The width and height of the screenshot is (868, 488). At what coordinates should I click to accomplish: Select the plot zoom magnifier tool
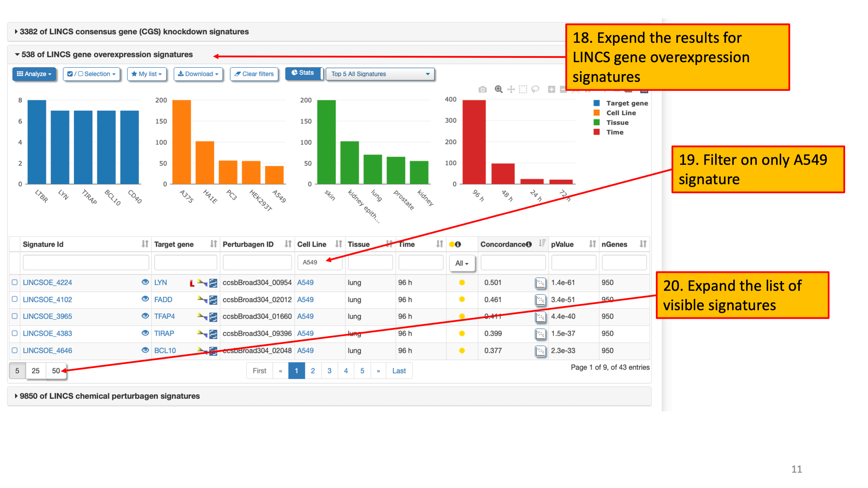pyautogui.click(x=498, y=89)
